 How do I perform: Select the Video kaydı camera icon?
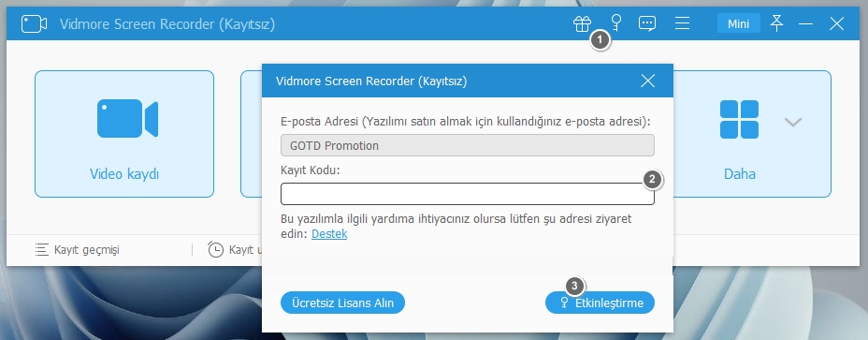pos(127,118)
